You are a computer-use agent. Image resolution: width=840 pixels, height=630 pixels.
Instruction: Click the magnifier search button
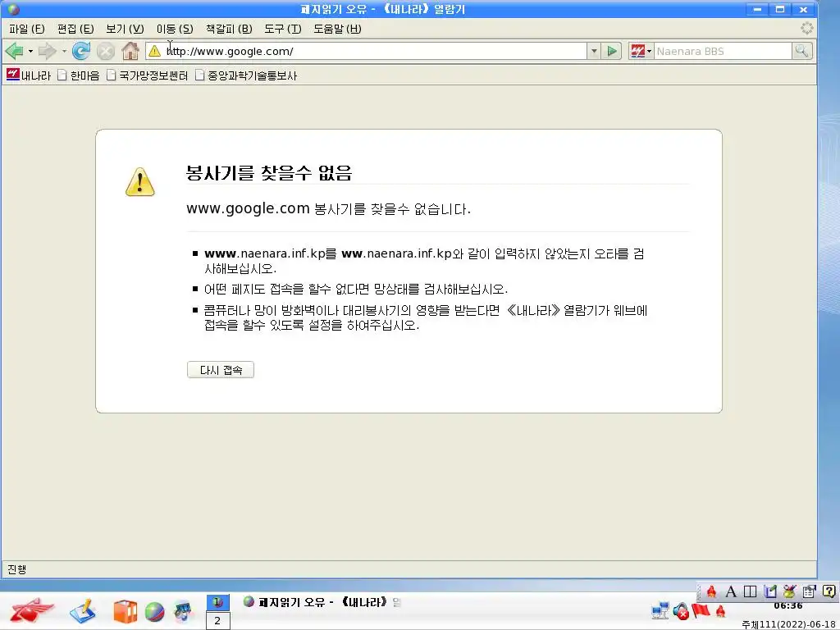802,52
